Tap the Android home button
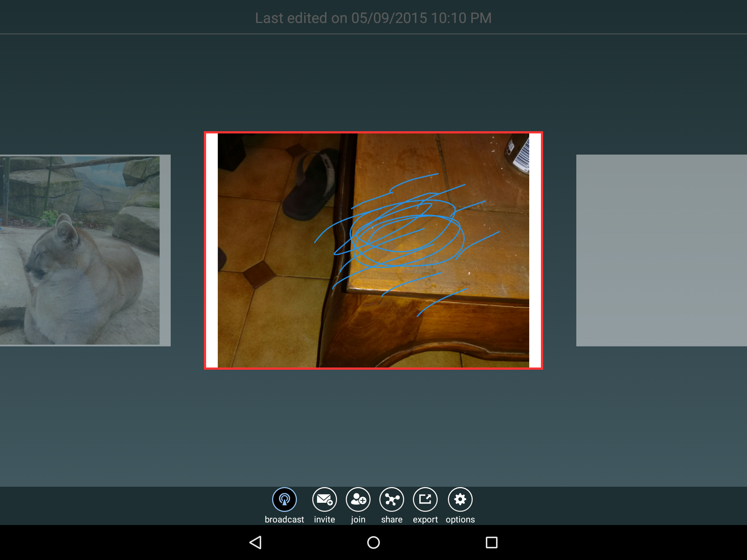The image size is (747, 560). coord(373,542)
